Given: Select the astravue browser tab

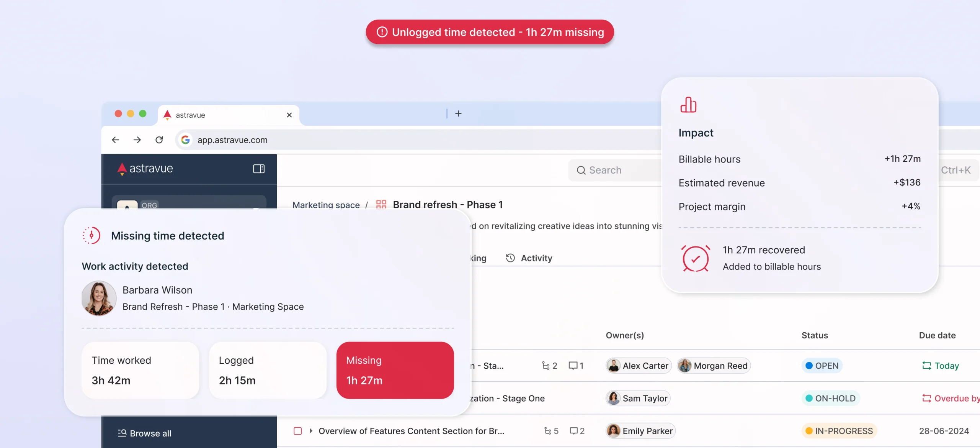Looking at the screenshot, I should coord(229,115).
